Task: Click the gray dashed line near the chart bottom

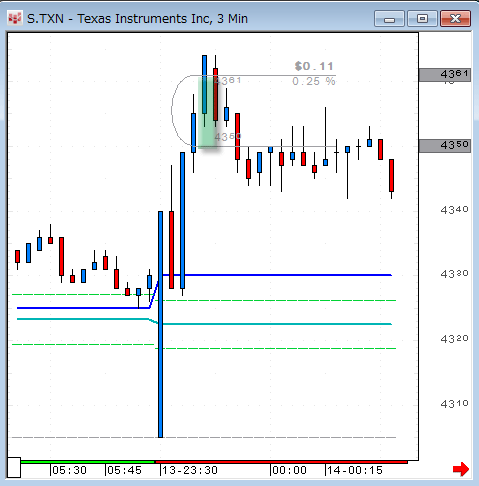Action: [204, 437]
